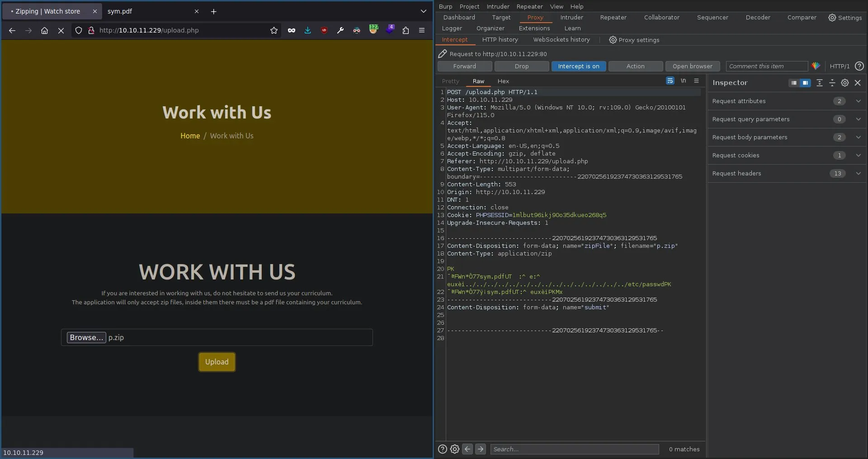Go to the Firefox home page
The width and height of the screenshot is (868, 459).
pos(44,30)
